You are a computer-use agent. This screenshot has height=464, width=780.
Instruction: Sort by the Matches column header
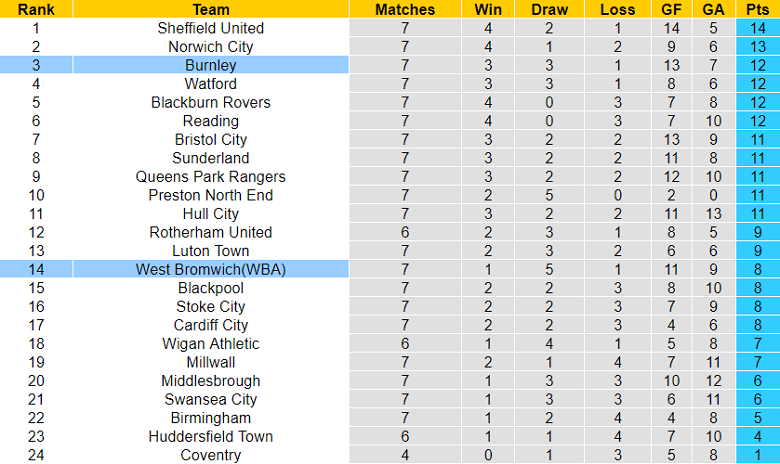405,9
